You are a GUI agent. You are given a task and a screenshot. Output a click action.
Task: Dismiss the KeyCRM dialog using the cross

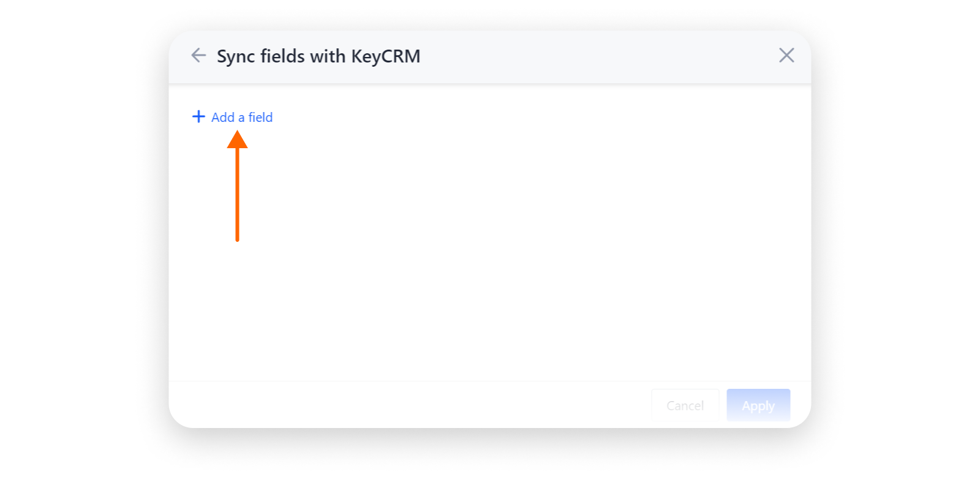786,56
